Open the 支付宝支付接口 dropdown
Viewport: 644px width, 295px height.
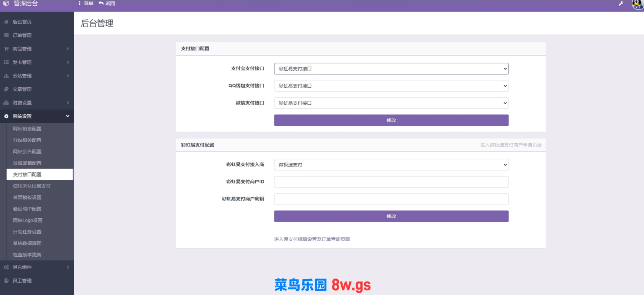coord(391,69)
